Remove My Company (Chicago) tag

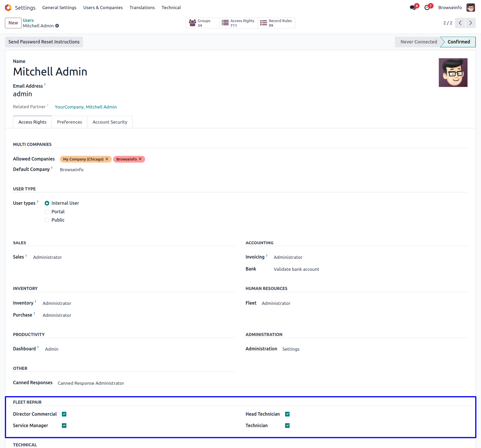pos(107,159)
